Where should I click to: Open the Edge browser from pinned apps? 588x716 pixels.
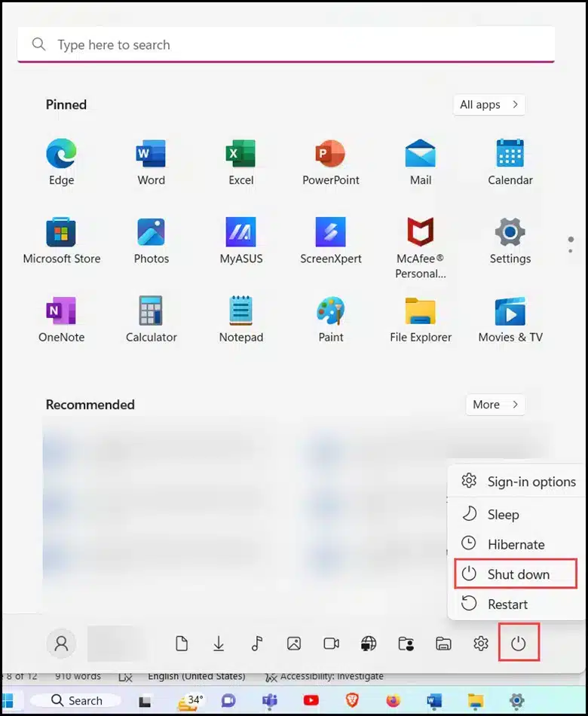coord(61,162)
